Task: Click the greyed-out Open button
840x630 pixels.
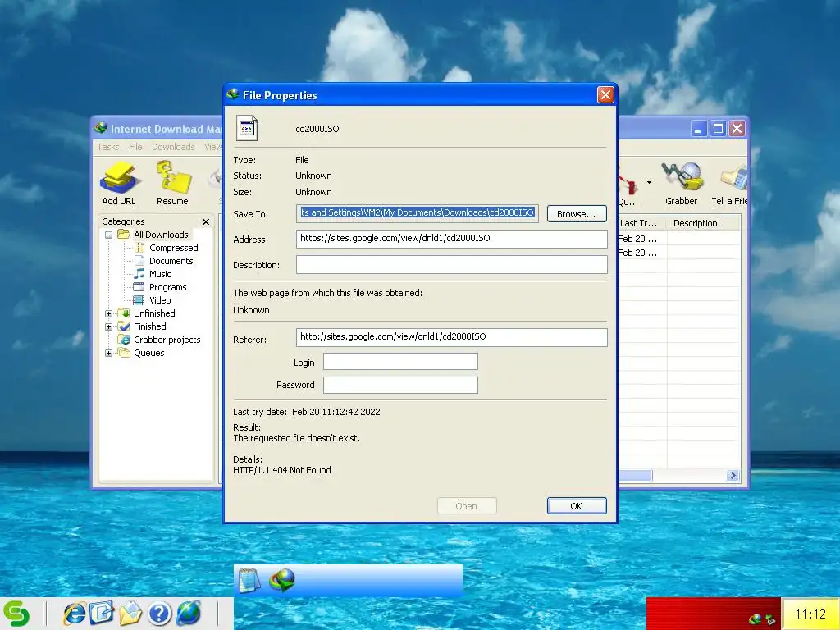Action: pos(467,505)
